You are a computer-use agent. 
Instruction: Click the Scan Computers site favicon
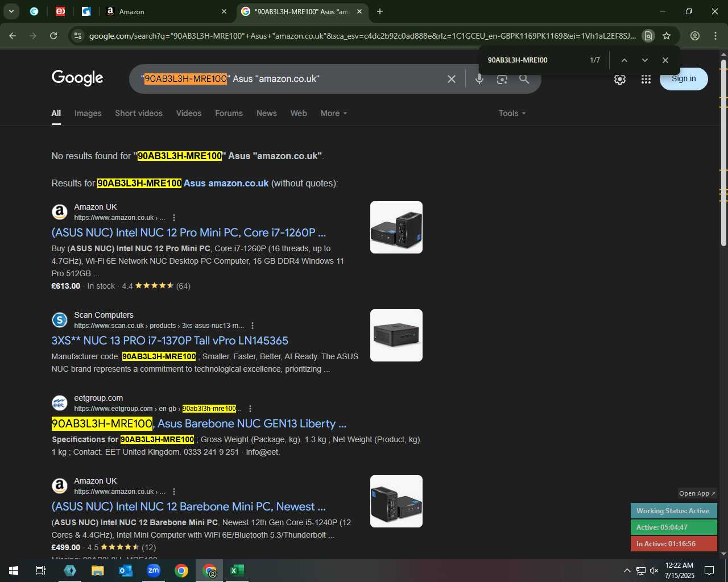[x=60, y=320]
